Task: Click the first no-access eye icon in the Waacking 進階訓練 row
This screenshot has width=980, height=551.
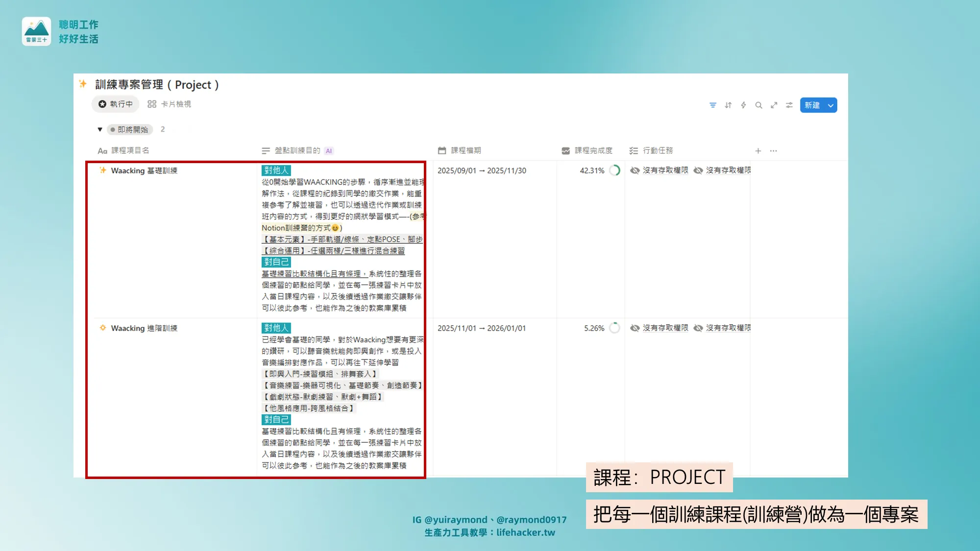Action: point(635,328)
